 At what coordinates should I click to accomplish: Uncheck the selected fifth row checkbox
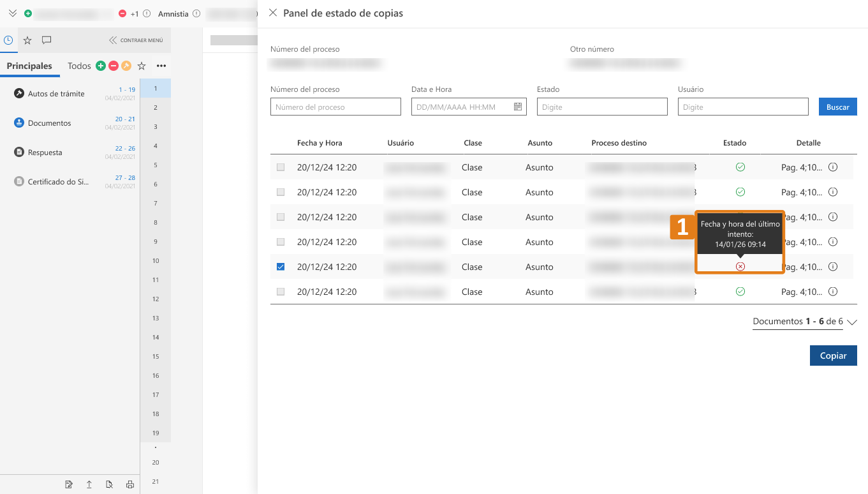pos(280,266)
